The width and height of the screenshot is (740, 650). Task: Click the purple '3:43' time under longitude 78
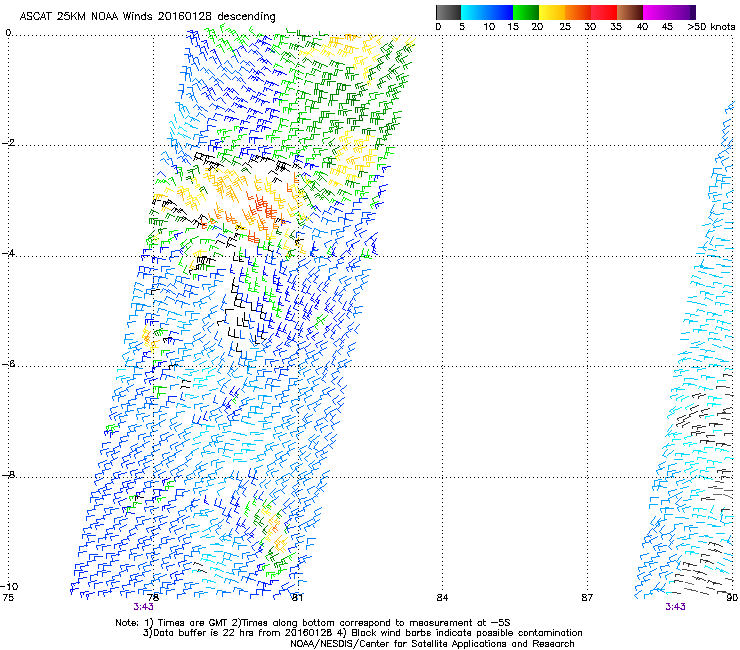point(143,607)
